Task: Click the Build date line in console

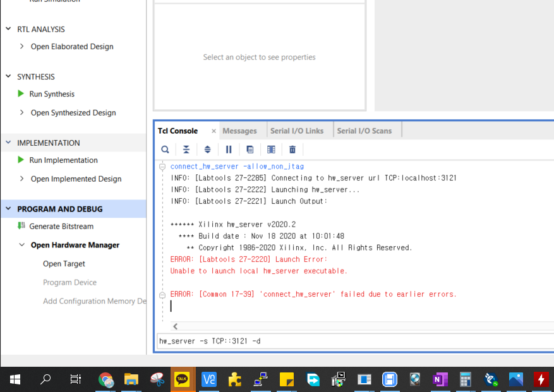Action: pyautogui.click(x=261, y=236)
